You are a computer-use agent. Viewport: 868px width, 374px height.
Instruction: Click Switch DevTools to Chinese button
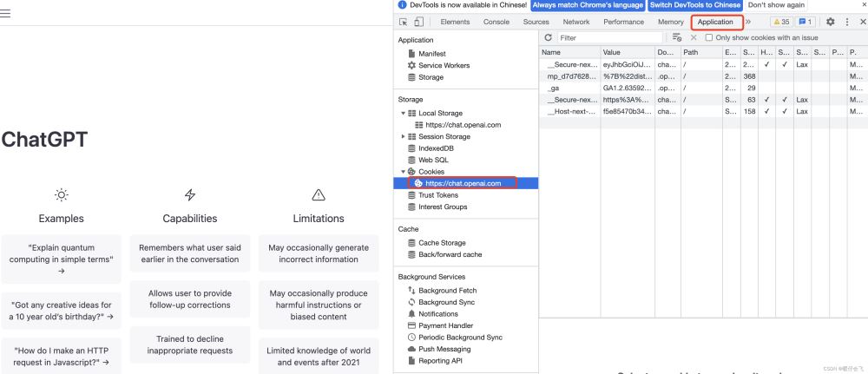pos(694,5)
